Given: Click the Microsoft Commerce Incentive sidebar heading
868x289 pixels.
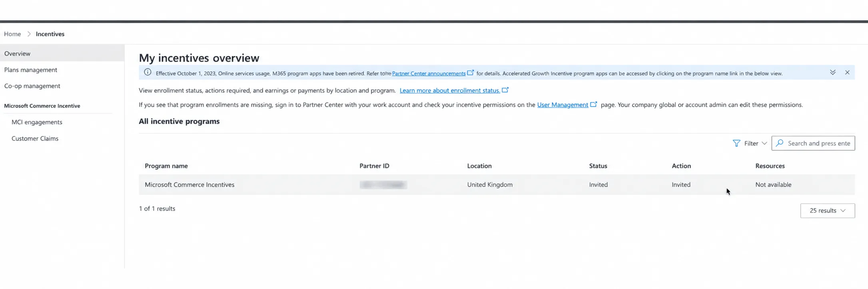Looking at the screenshot, I should 42,106.
